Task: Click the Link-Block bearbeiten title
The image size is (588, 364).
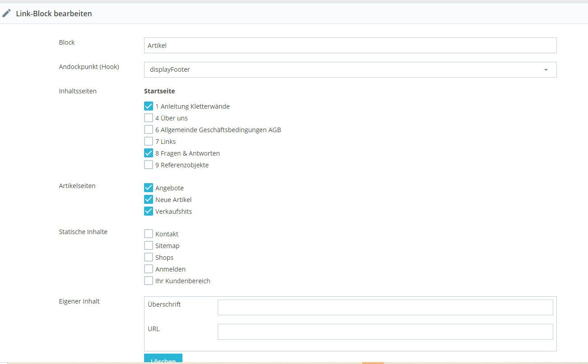Action: tap(54, 14)
